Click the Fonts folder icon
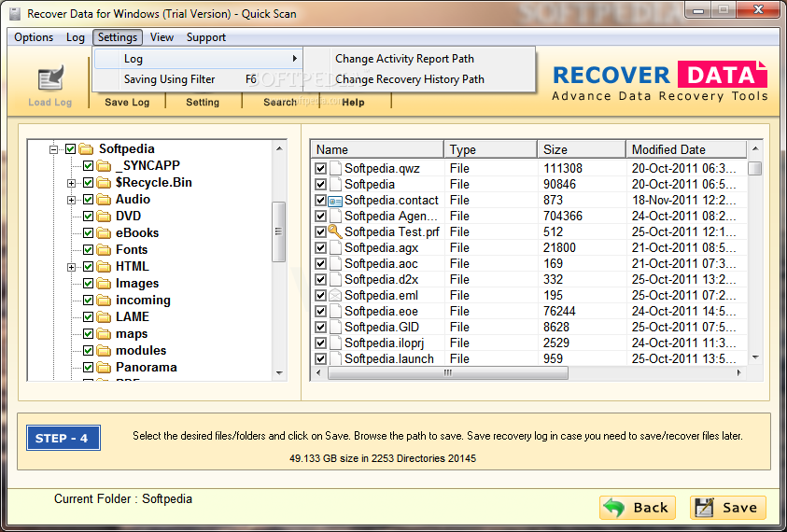Screen dimensions: 787x532 click(104, 250)
